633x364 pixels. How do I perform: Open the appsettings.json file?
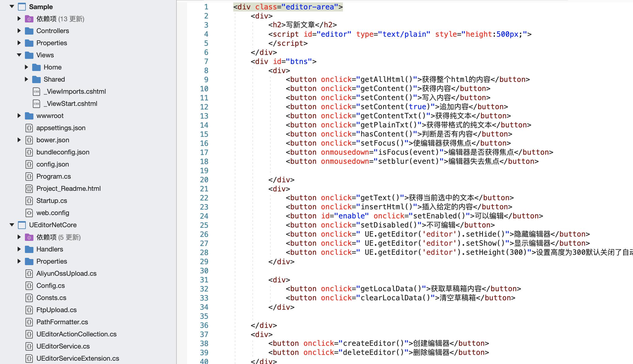coord(61,128)
